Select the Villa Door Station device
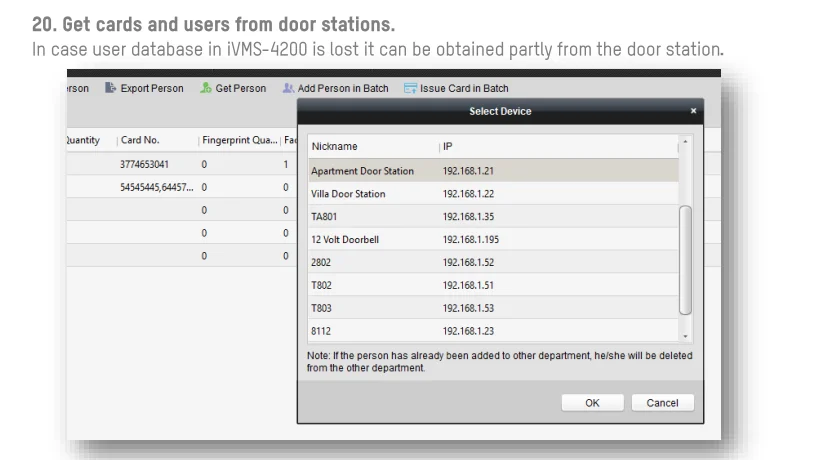This screenshot has width=836, height=460. pos(493,193)
